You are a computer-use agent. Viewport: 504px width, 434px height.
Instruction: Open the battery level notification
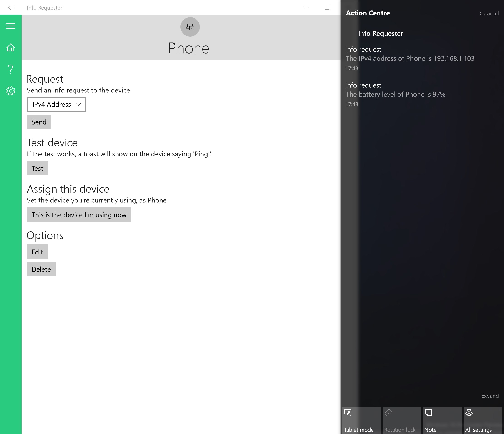pos(395,95)
